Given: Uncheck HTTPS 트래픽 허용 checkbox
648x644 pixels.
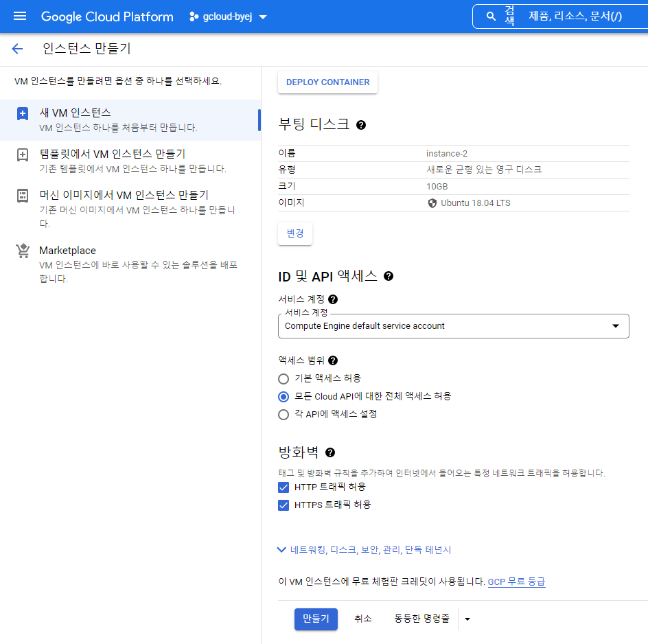Looking at the screenshot, I should click(283, 505).
